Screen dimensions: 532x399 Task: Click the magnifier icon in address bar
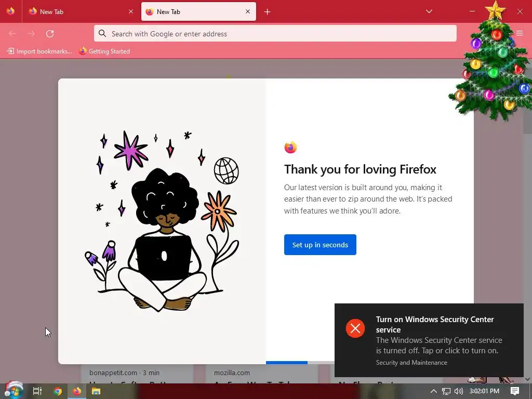(x=102, y=33)
